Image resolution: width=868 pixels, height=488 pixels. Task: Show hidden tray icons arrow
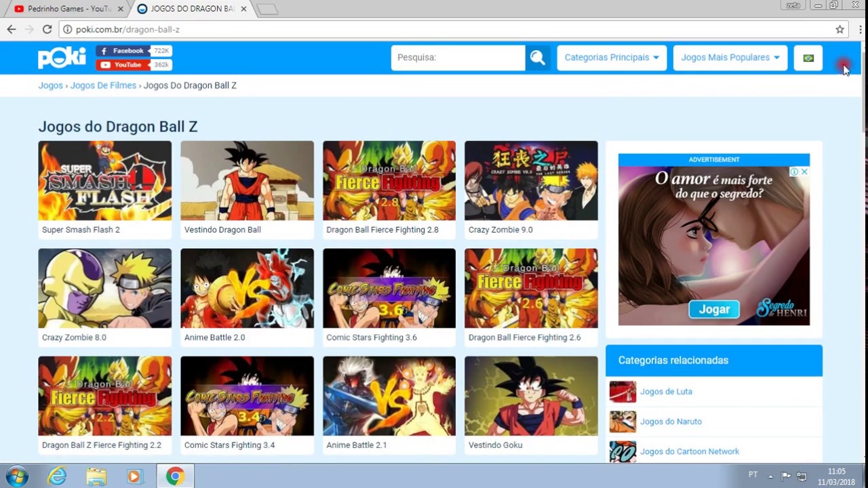[x=770, y=476]
